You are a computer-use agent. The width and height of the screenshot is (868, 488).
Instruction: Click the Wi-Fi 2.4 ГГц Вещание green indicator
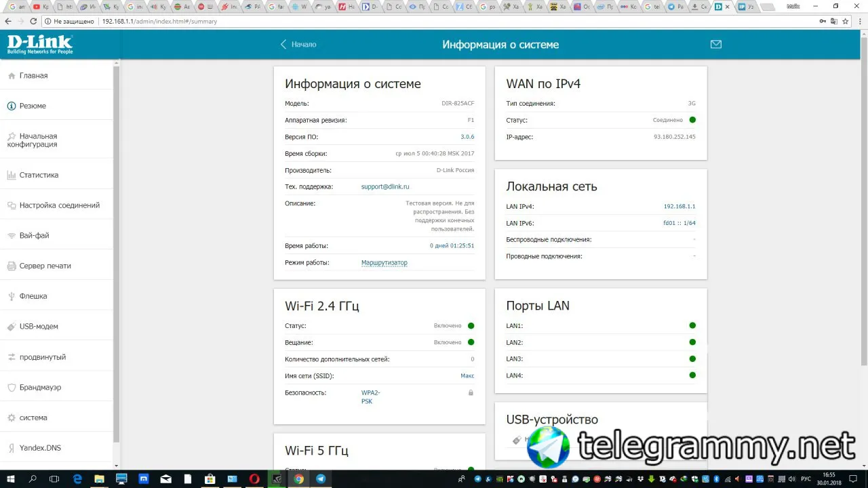[471, 342]
